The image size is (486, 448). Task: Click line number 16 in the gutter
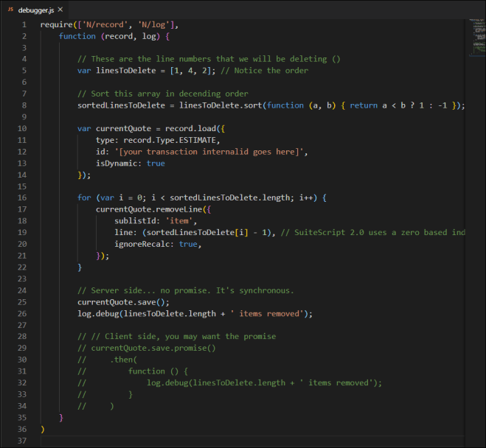(22, 197)
